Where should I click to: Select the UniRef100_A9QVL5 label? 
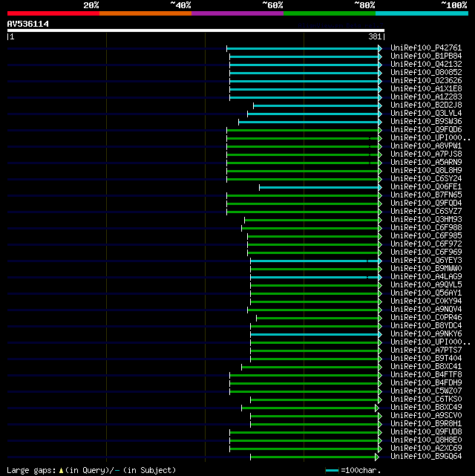(x=426, y=284)
